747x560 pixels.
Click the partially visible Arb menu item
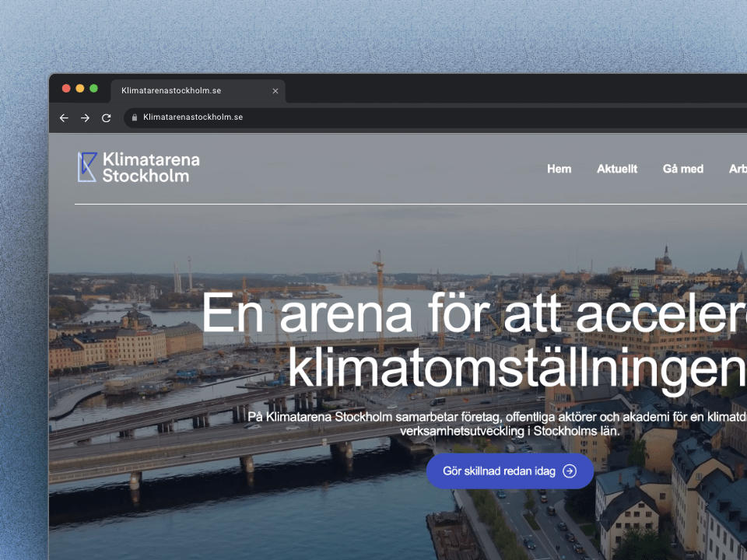[738, 169]
